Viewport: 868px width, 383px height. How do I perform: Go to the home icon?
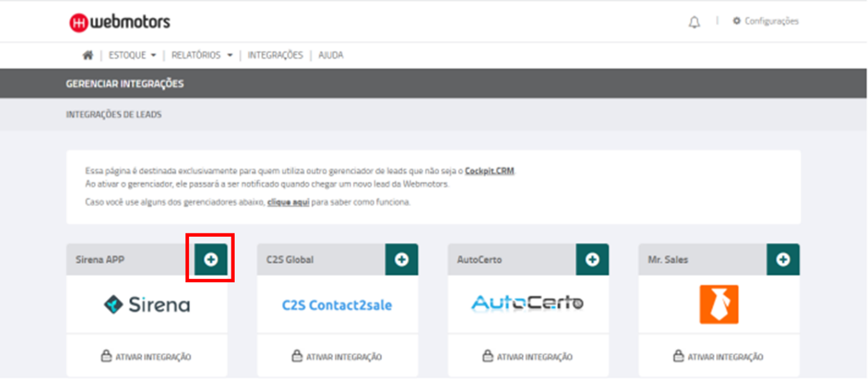(88, 55)
